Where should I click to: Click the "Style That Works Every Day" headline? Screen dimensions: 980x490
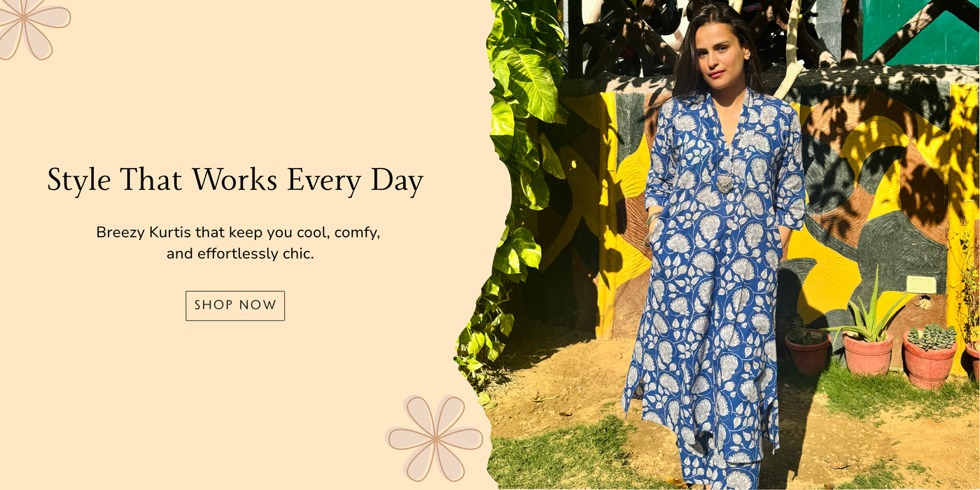pos(235,180)
